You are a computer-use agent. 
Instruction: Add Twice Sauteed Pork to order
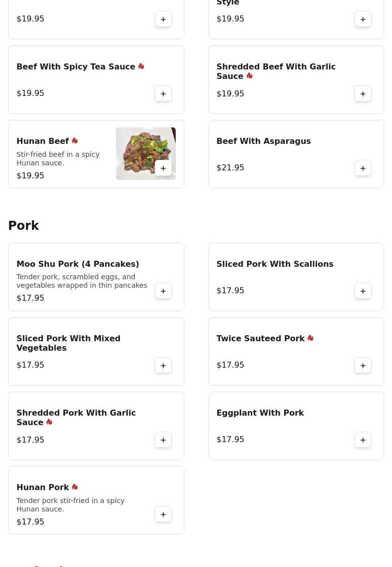[363, 366]
